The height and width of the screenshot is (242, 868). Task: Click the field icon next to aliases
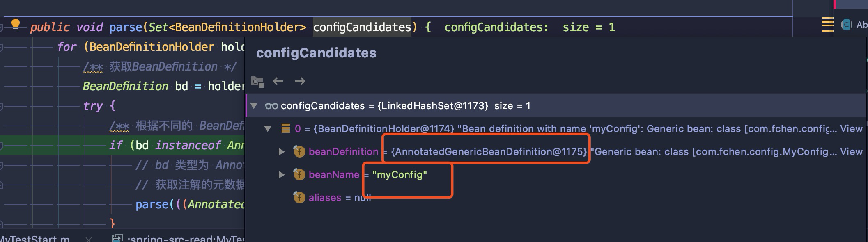[x=299, y=198]
